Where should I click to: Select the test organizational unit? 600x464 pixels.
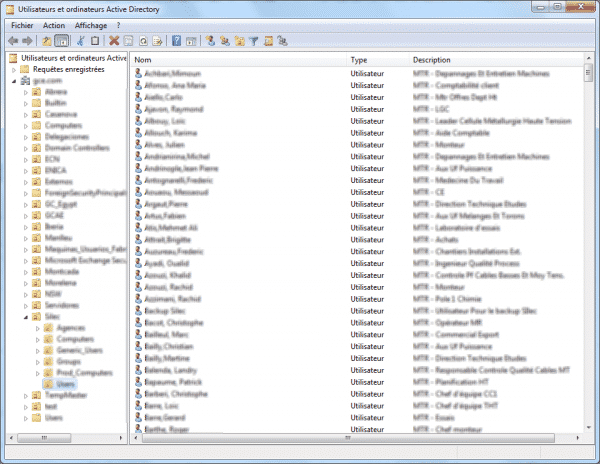tap(51, 406)
